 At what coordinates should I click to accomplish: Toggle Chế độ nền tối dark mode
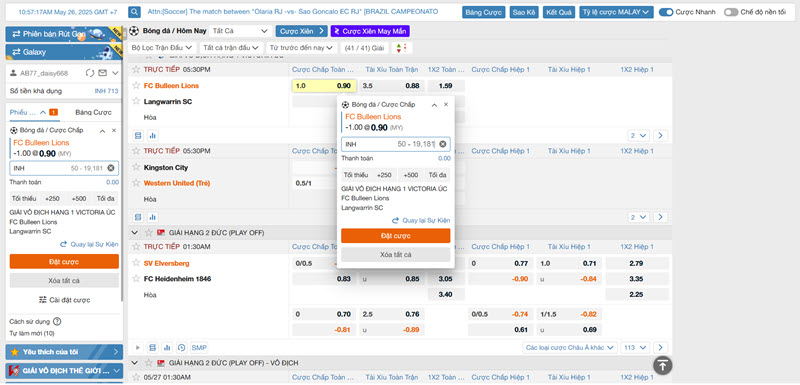tap(731, 12)
